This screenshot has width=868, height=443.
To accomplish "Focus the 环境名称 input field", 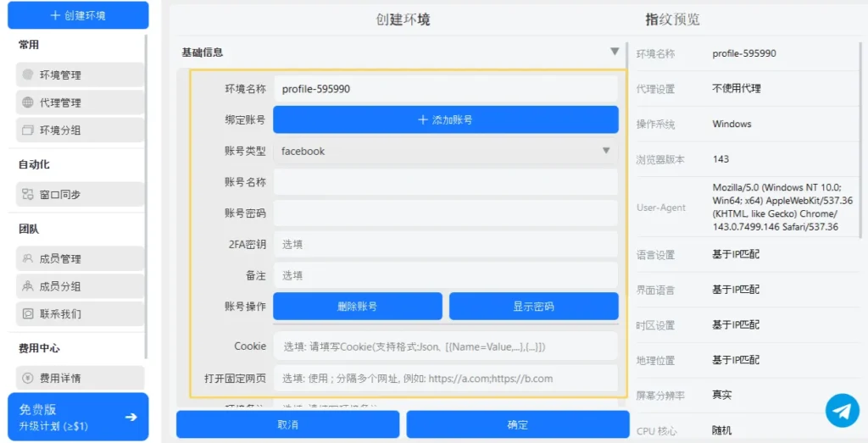I will coord(446,89).
